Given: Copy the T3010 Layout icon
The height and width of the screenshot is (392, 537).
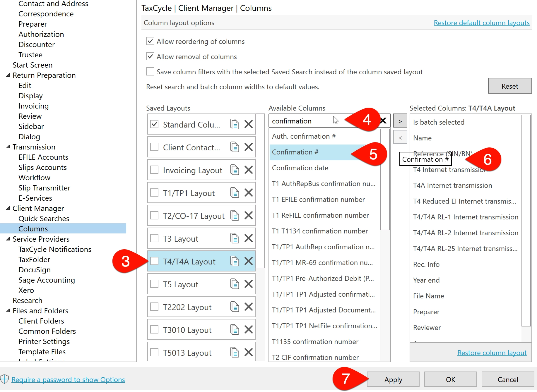Looking at the screenshot, I should (x=235, y=330).
